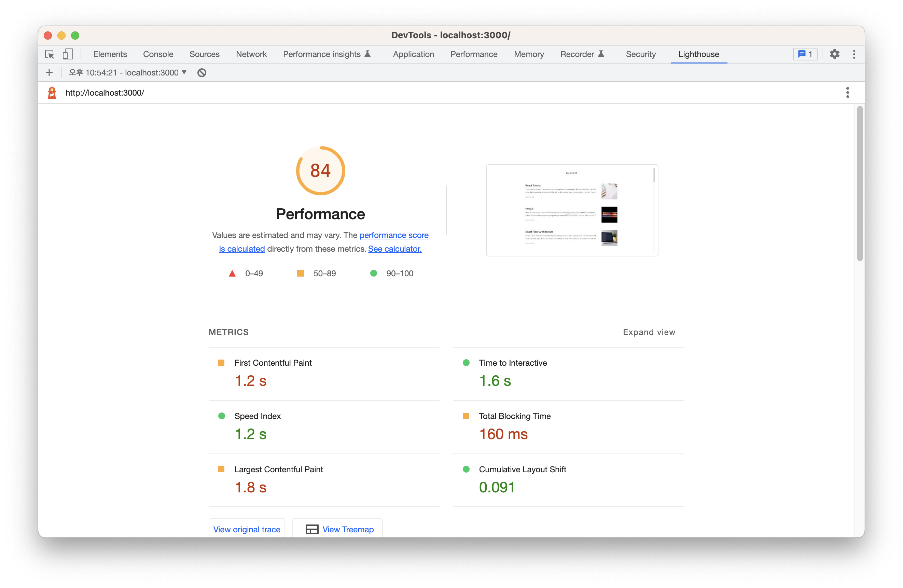
Task: Open DevTools settings gear
Action: [834, 54]
